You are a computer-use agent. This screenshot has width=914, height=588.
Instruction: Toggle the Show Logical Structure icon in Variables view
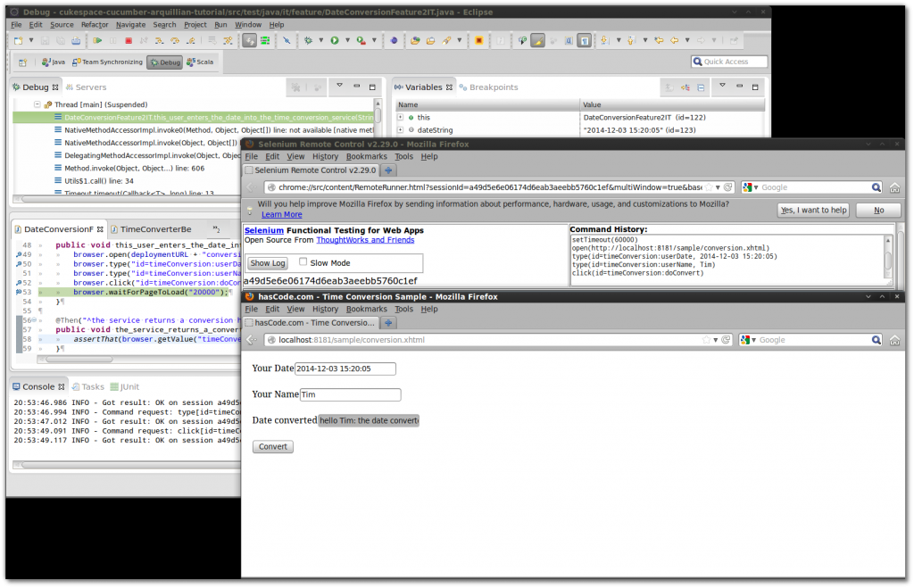point(685,86)
